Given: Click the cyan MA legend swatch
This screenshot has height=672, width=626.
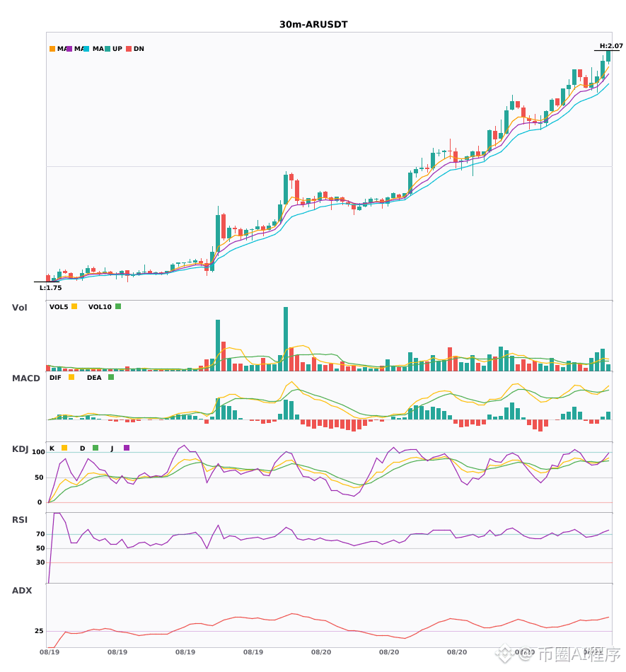Looking at the screenshot, I should (x=86, y=49).
